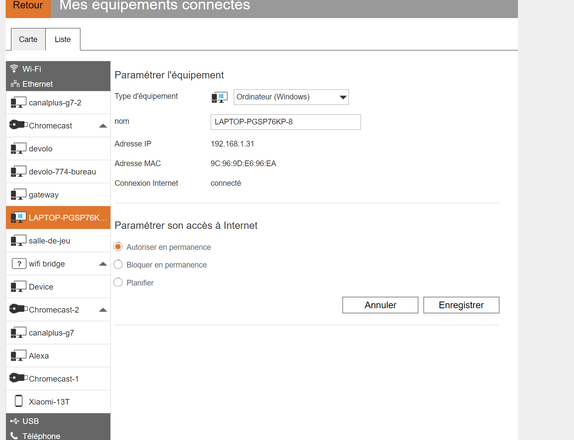Screen dimensions: 574x440
Task: Collapse the wifi bridge entry arrow
Action: [x=103, y=264]
